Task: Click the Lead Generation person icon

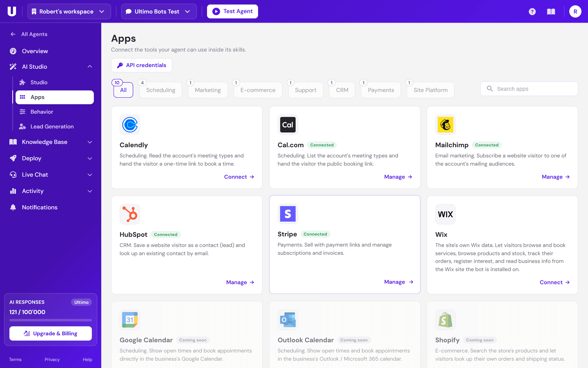Action: pos(22,127)
